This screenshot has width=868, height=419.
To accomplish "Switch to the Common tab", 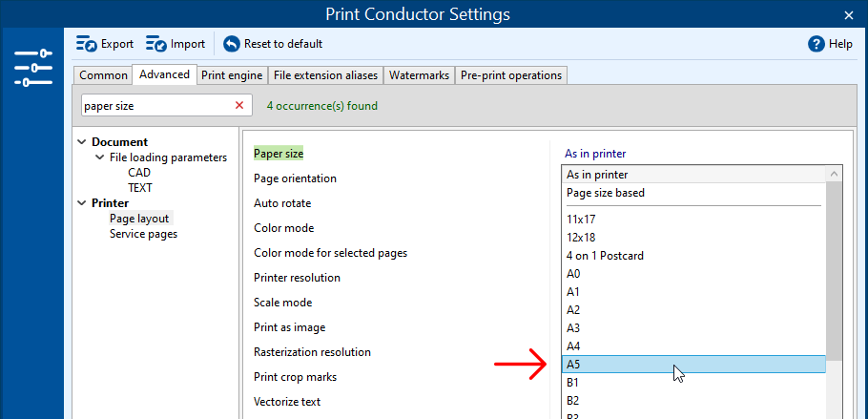I will 103,74.
